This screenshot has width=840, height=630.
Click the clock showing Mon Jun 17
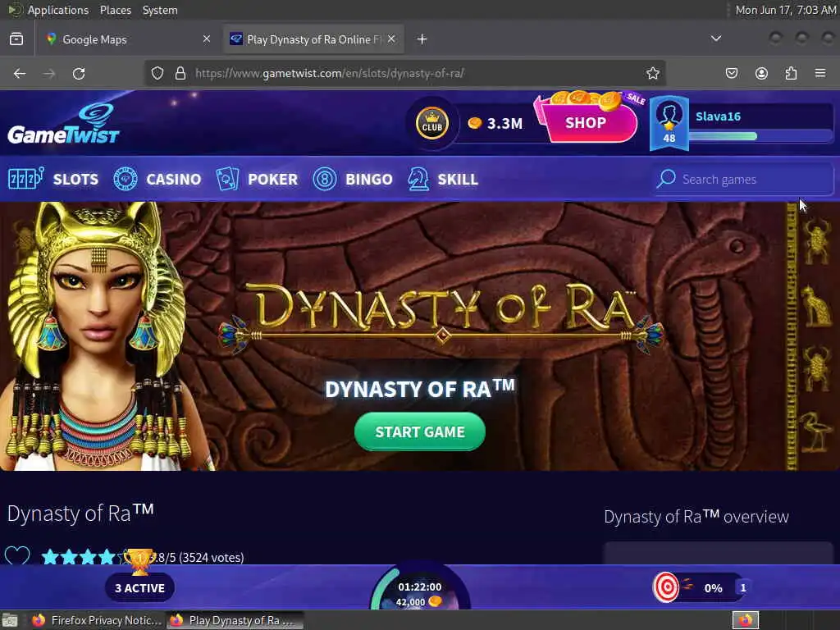pyautogui.click(x=785, y=10)
